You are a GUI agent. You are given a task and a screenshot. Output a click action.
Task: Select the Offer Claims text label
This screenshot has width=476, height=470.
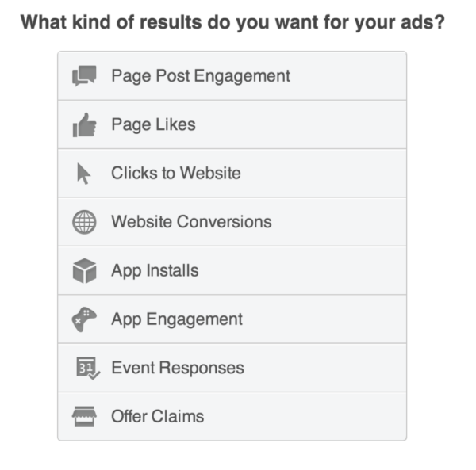pyautogui.click(x=157, y=416)
